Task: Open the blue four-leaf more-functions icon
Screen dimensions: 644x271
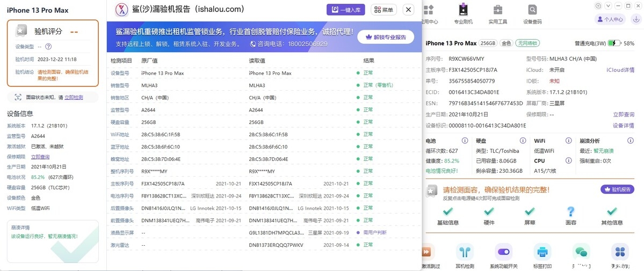Action: tap(620, 251)
